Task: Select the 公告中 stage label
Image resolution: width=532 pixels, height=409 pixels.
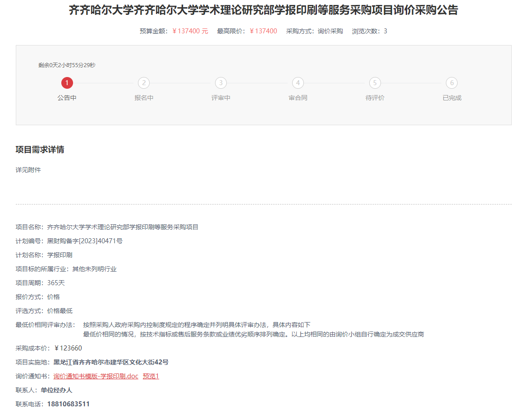Action: tap(67, 98)
